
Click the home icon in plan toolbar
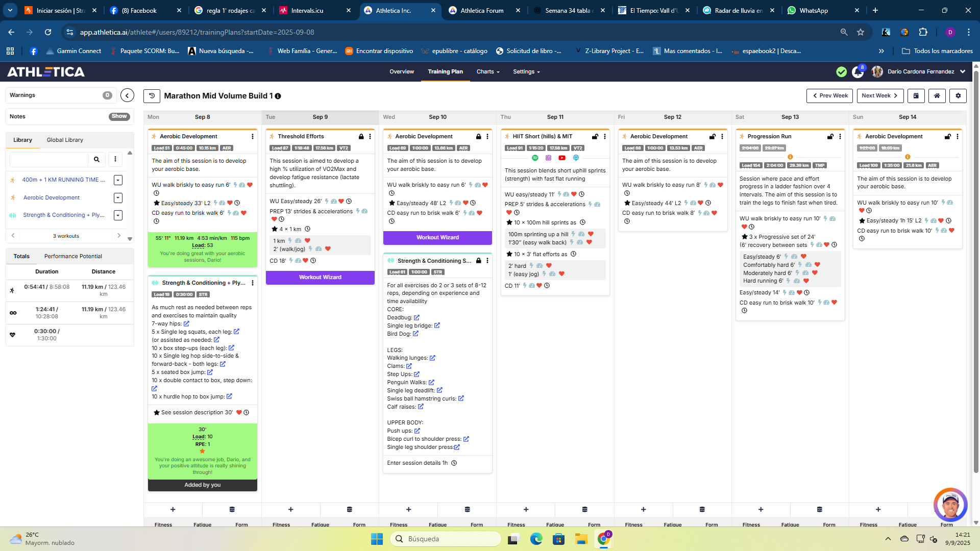[937, 96]
